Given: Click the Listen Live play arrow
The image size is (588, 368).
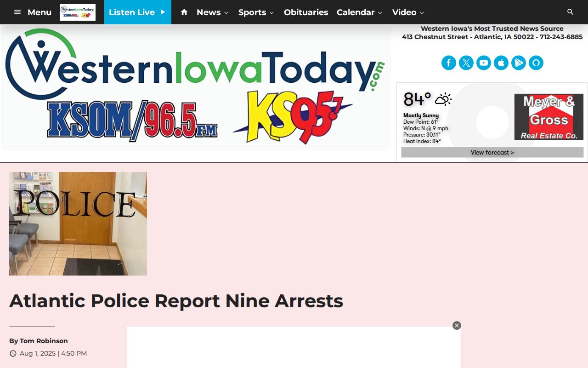Looking at the screenshot, I should tap(163, 12).
